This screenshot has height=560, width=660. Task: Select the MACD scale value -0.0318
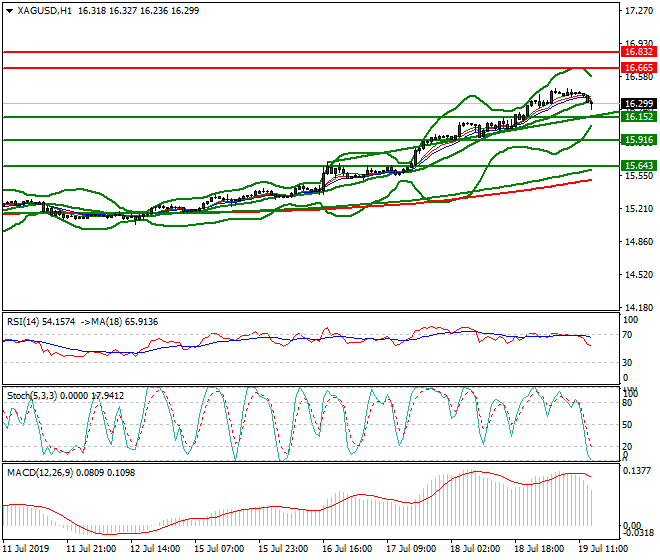click(x=638, y=533)
